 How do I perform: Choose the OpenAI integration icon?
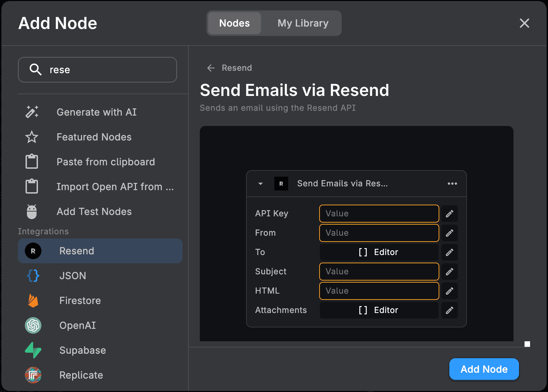(x=33, y=325)
